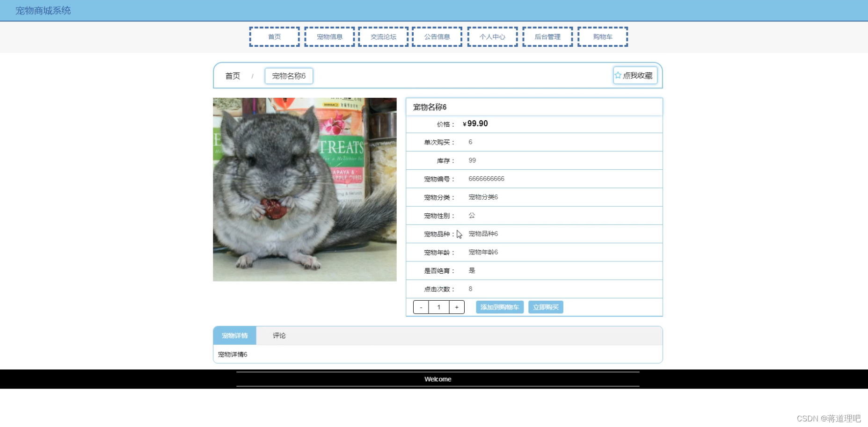Click 添加到购物车 to add to cart
This screenshot has width=868, height=427.
[x=499, y=307]
